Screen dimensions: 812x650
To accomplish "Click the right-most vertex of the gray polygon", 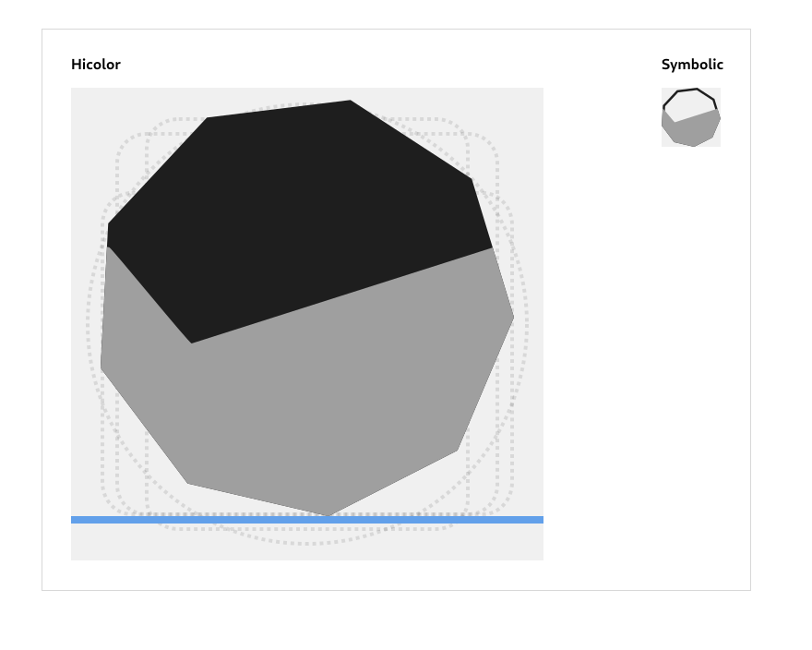I will [x=513, y=319].
